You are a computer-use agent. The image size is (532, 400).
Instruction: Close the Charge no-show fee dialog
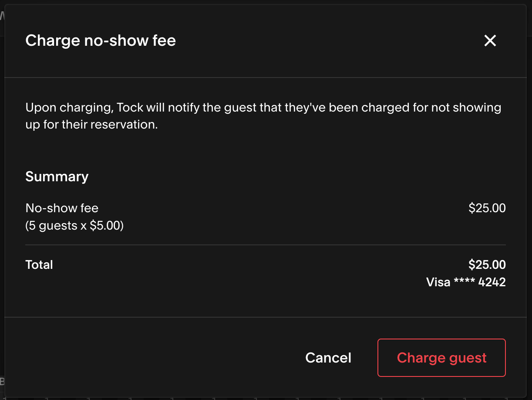[490, 41]
